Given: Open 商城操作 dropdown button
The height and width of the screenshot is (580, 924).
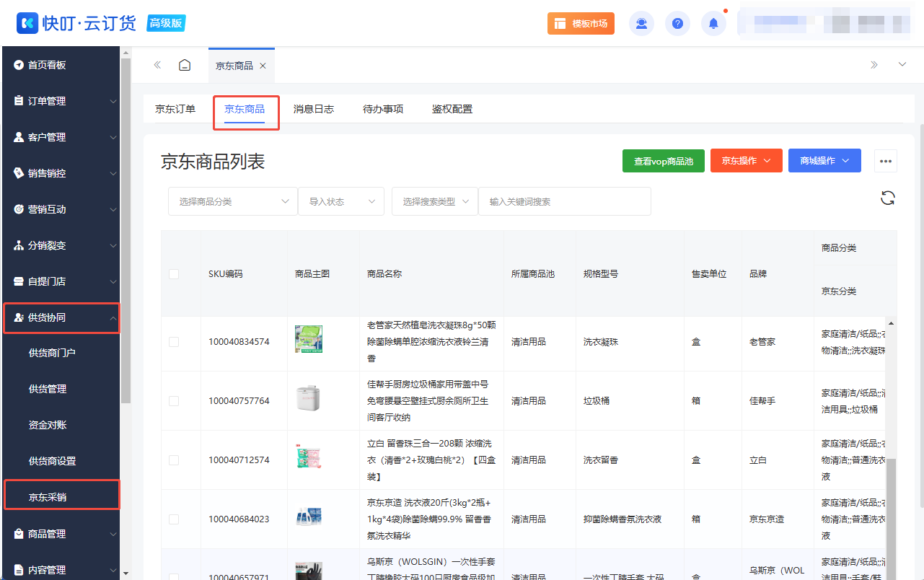Looking at the screenshot, I should pos(824,161).
